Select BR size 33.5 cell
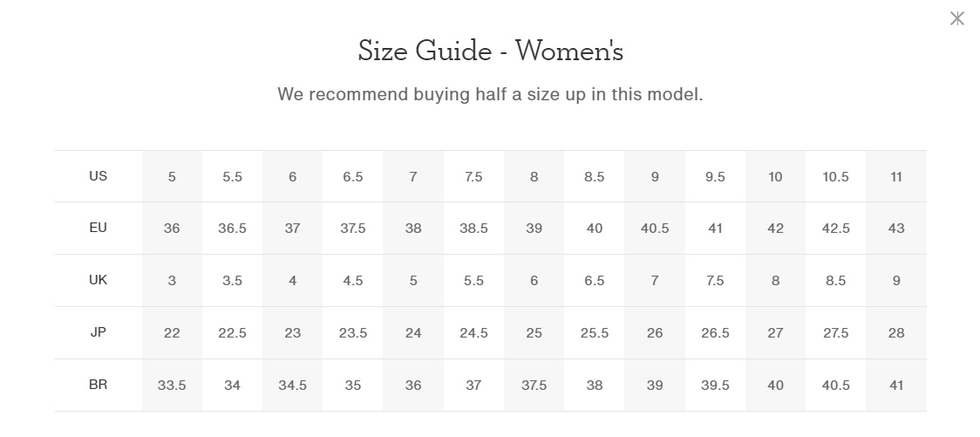This screenshot has width=980, height=437. (x=172, y=386)
